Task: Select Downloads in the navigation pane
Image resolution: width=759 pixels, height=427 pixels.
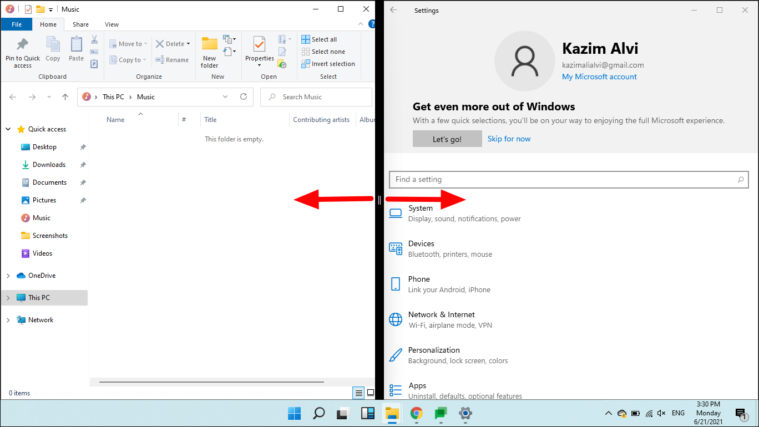Action: coord(48,165)
